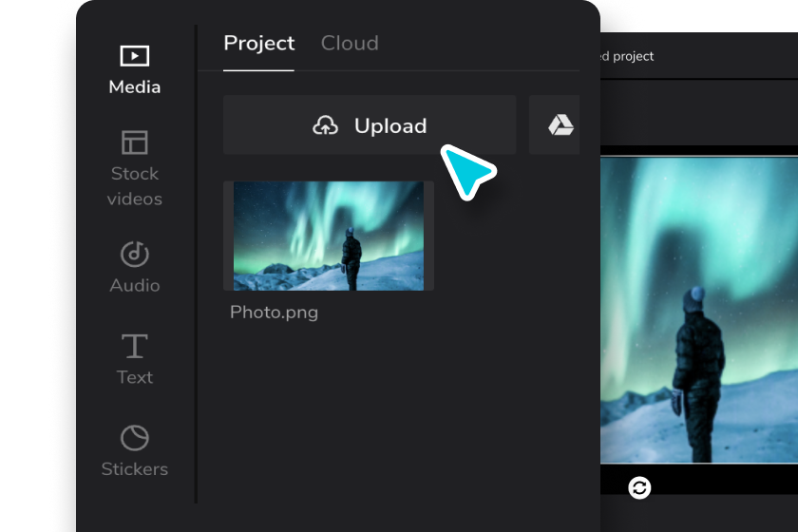Click the Stickers sidebar label
Image resolution: width=798 pixels, height=532 pixels.
tap(134, 469)
